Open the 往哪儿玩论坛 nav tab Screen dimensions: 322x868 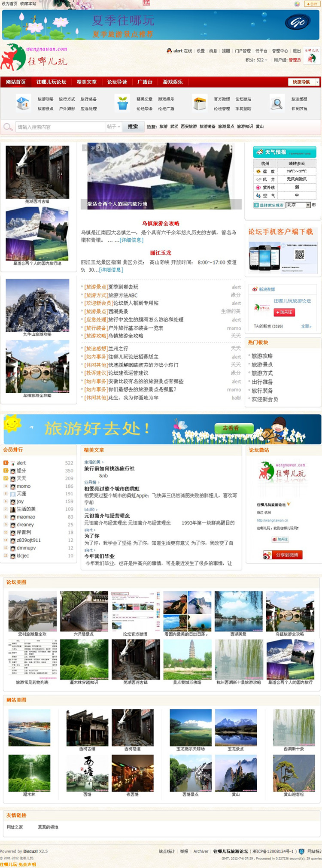click(x=51, y=82)
